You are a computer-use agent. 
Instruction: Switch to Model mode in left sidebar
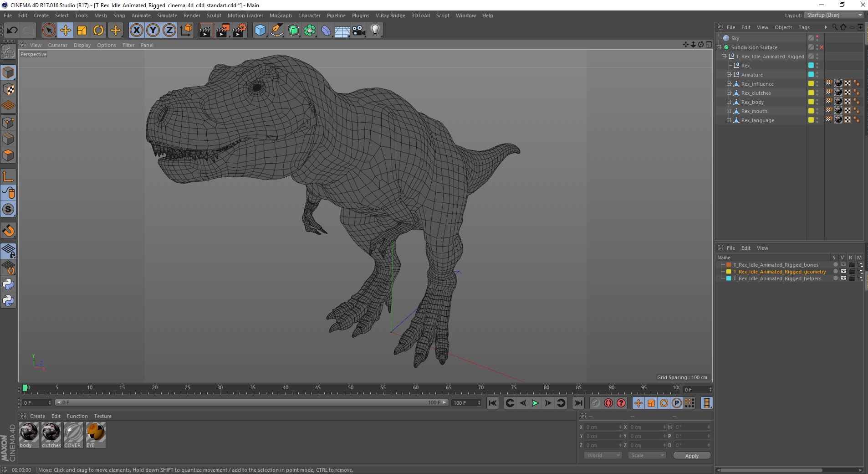tap(8, 73)
